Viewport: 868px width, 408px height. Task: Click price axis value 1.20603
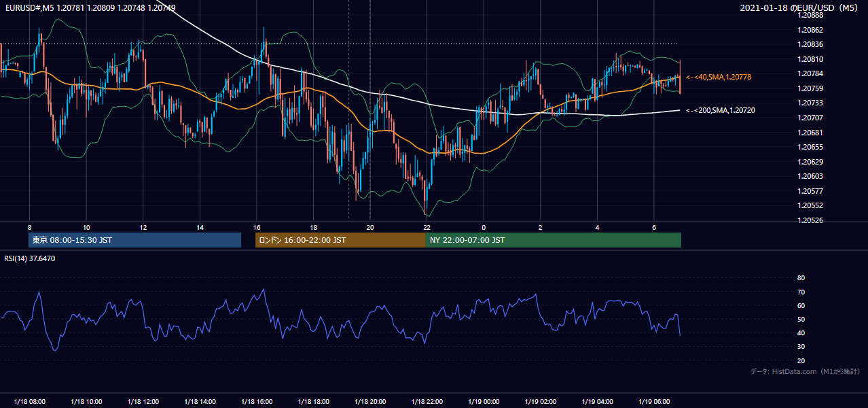point(810,176)
